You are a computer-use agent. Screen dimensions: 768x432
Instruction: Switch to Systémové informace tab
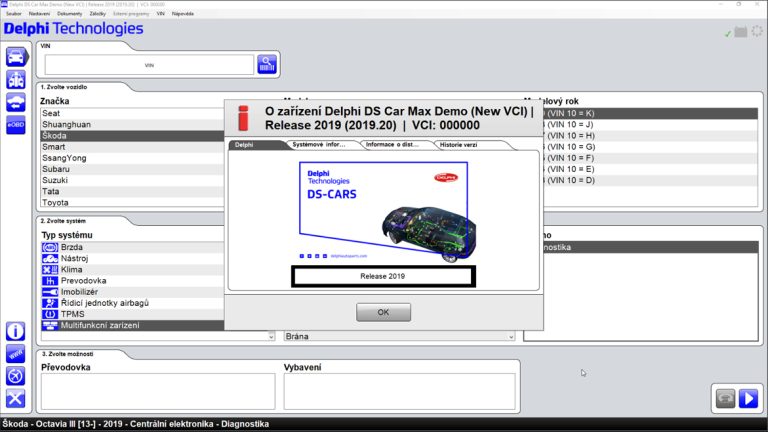click(x=319, y=145)
